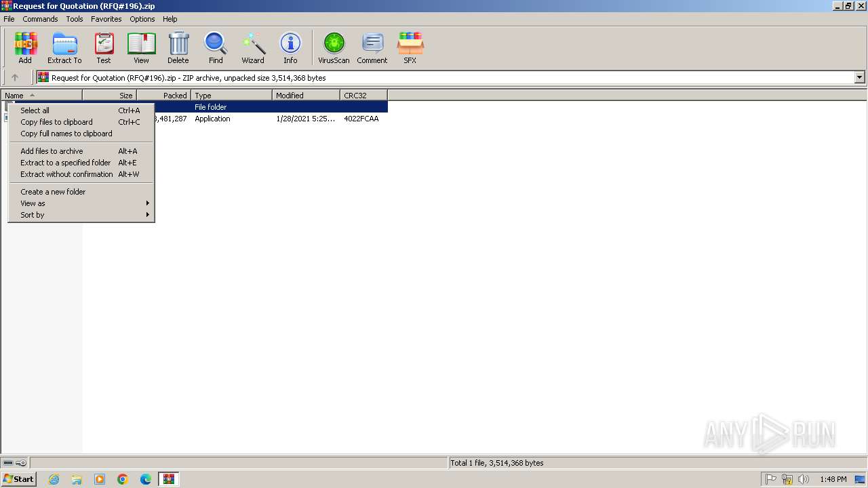Choose Create a new folder
Screen dimensions: 868x488
click(x=81, y=192)
